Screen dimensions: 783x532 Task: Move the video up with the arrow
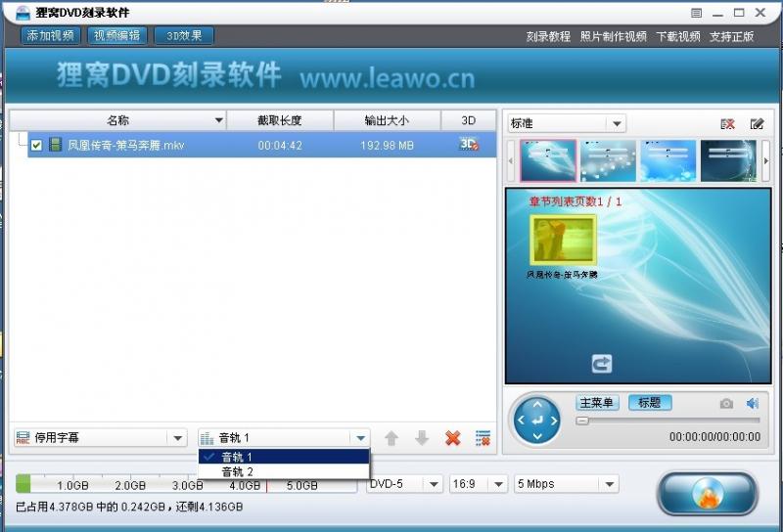click(x=391, y=438)
